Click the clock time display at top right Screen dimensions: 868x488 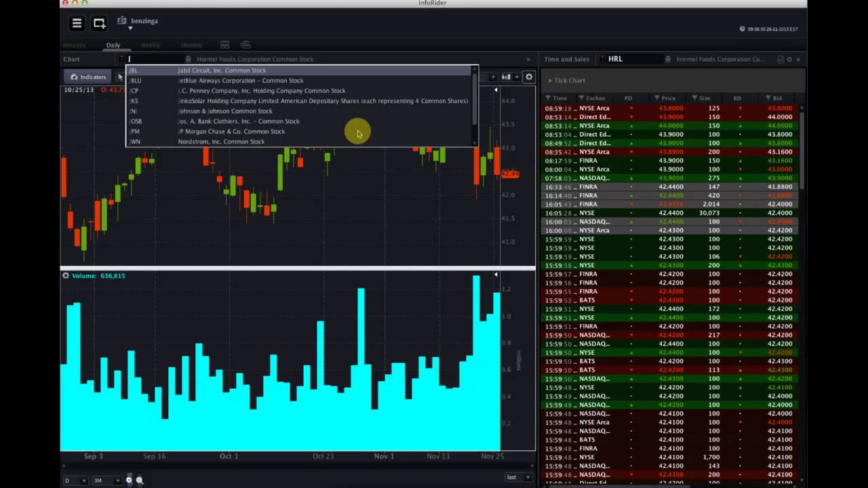click(772, 29)
